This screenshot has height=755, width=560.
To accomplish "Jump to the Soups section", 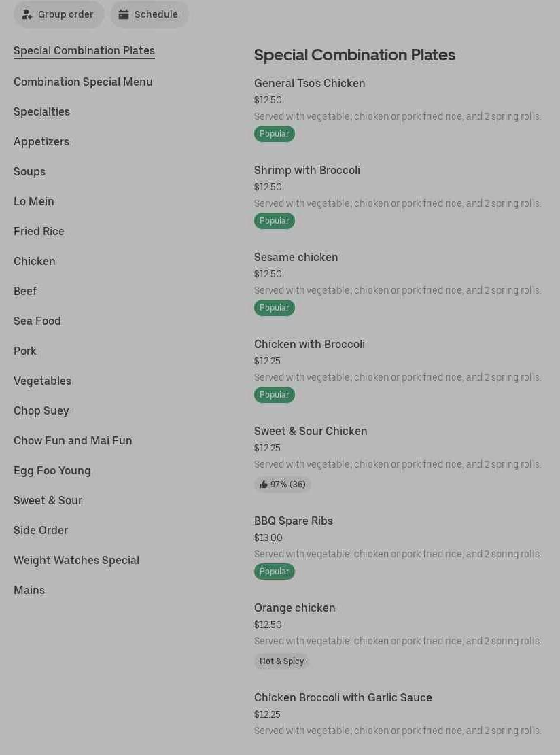I will click(x=29, y=171).
